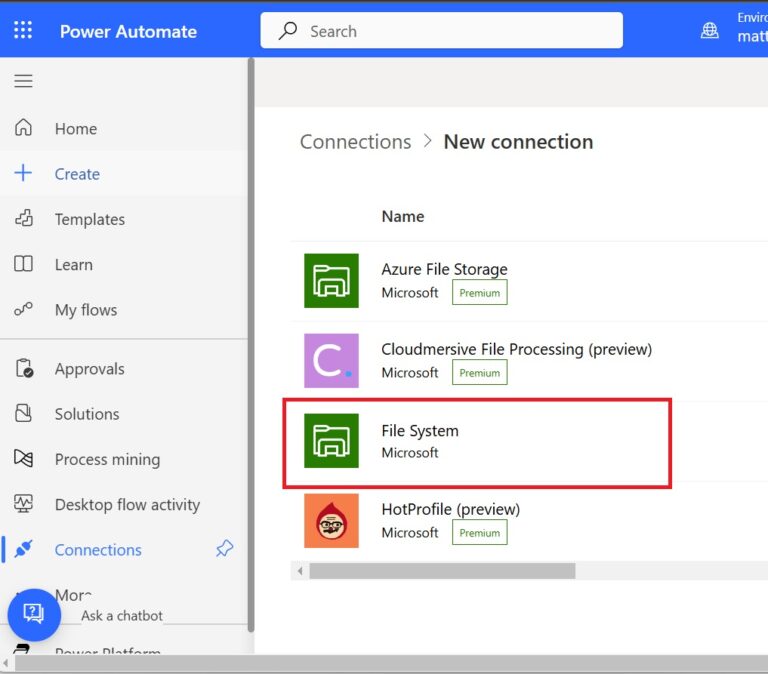This screenshot has width=768, height=674.
Task: Open Solutions in the navigation
Action: [x=86, y=414]
